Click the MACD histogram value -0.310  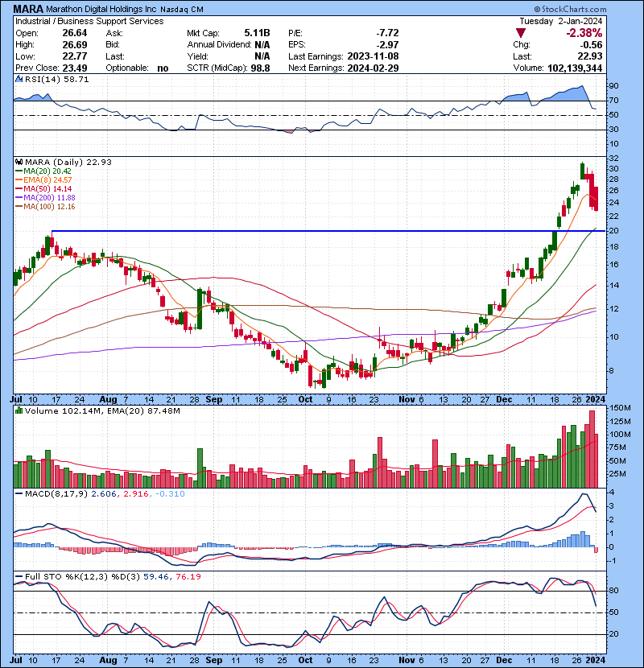[x=170, y=494]
